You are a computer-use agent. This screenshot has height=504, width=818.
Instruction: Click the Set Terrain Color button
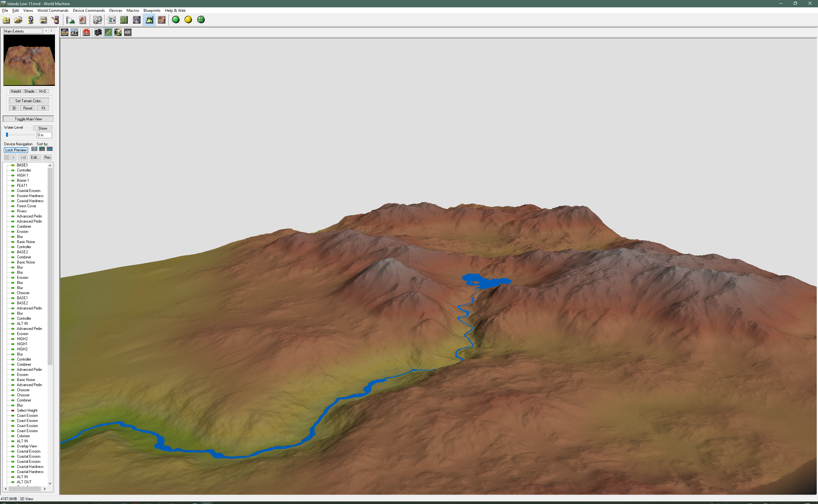(29, 101)
